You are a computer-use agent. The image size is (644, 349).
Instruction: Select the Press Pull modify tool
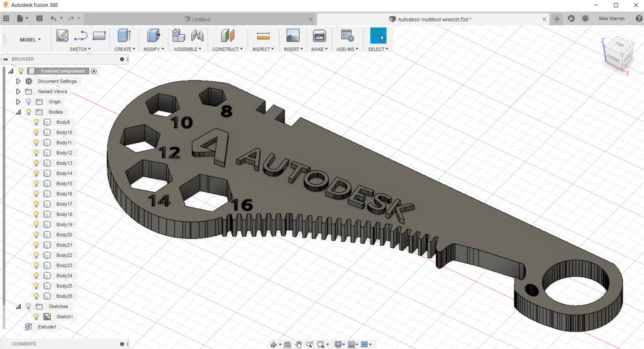point(153,36)
